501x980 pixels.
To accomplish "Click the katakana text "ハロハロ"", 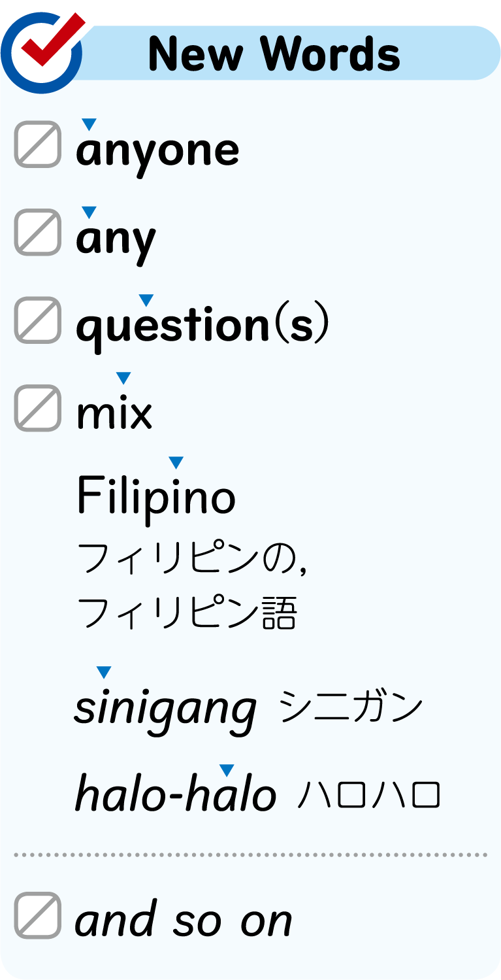I will click(x=369, y=795).
